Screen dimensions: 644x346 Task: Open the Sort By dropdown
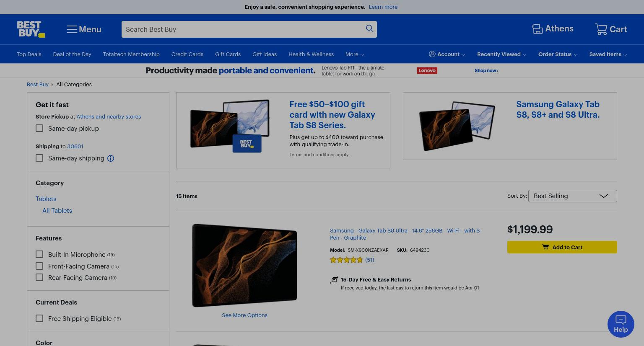572,196
